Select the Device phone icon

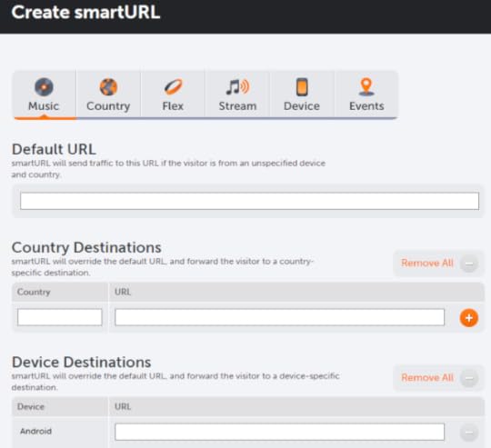click(x=302, y=86)
